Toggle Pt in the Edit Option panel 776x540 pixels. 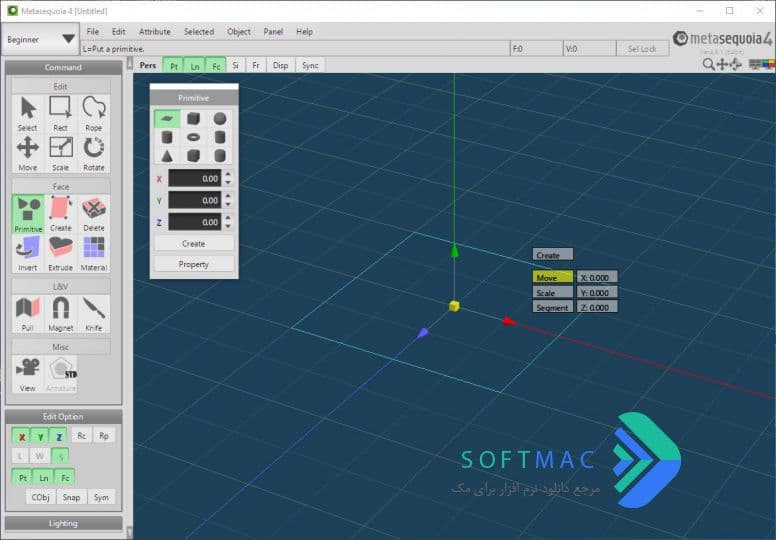pyautogui.click(x=22, y=478)
